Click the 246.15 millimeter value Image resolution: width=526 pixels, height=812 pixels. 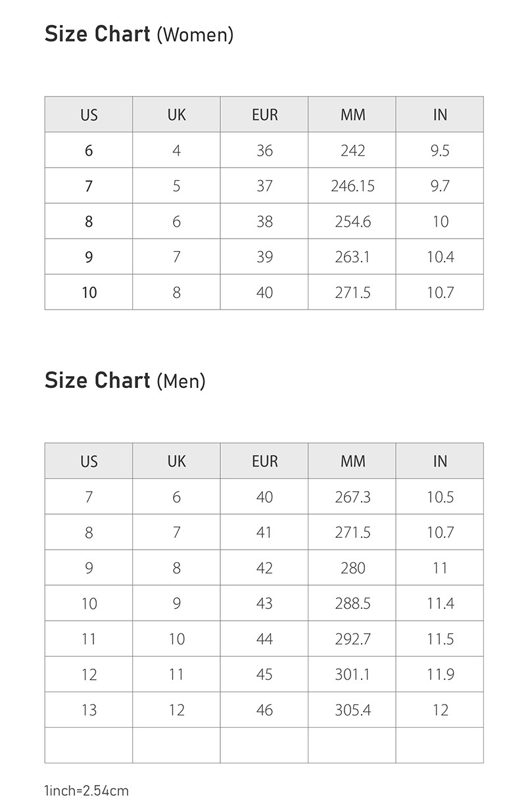pos(352,186)
